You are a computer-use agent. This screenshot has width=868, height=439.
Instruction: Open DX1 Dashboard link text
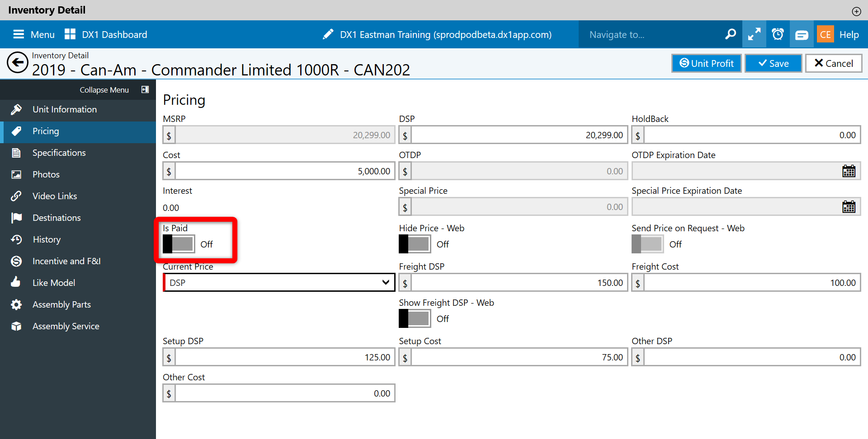(x=114, y=35)
